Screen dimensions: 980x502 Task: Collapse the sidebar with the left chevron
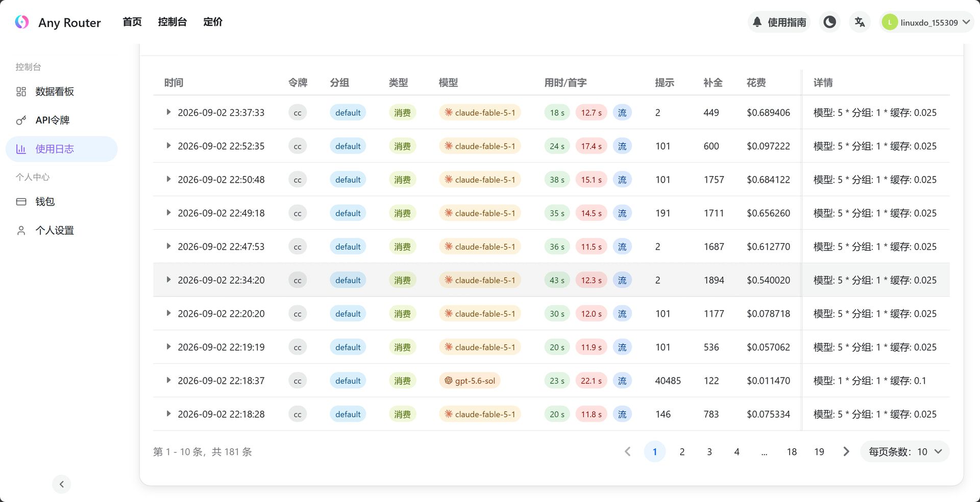click(x=62, y=484)
